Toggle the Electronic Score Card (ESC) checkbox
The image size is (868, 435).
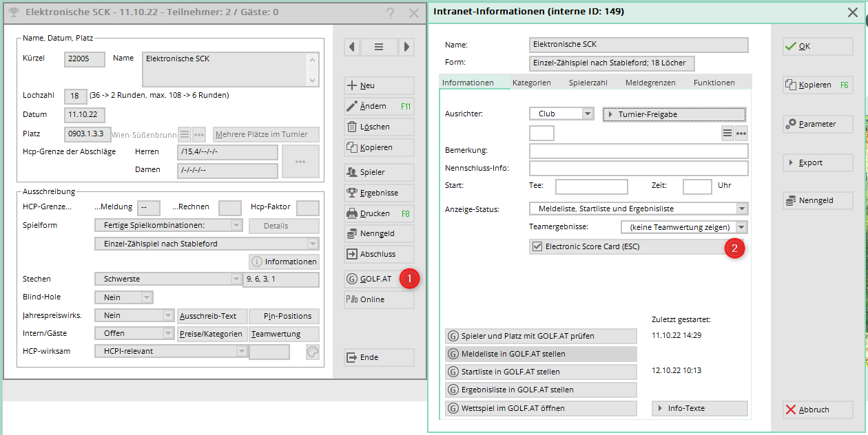coord(537,246)
